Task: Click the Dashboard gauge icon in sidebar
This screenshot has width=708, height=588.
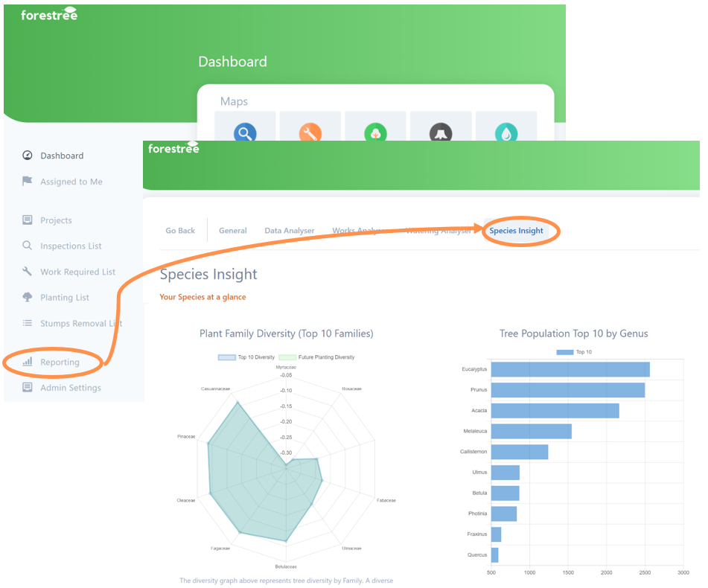Action: (x=28, y=156)
